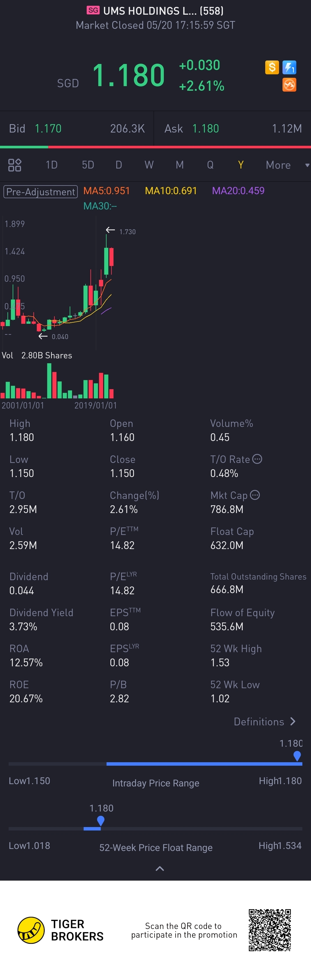Toggle the MA5 indicator line
The width and height of the screenshot is (311, 980).
(107, 191)
